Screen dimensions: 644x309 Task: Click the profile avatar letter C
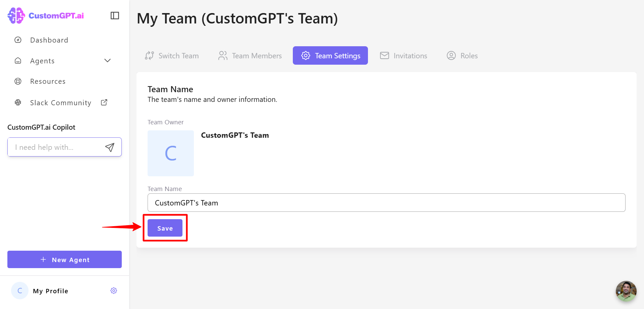pyautogui.click(x=20, y=291)
